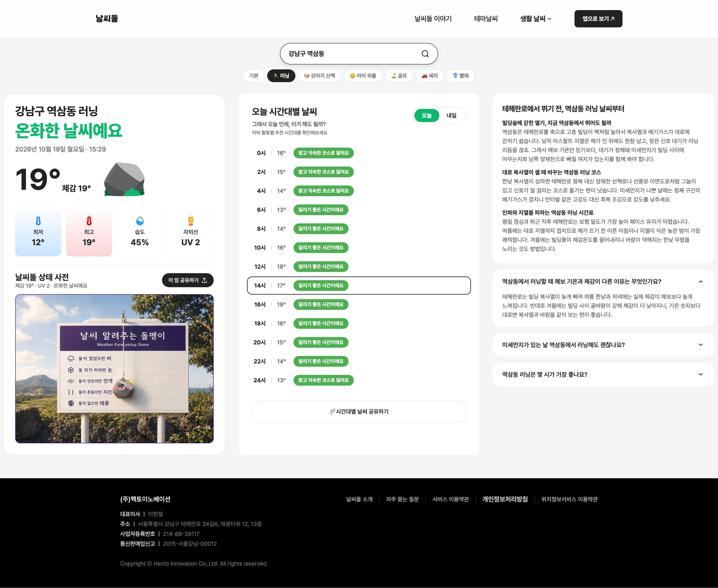Open 위치정보서비스 이용약관 footer link
This screenshot has height=588, width=718.
(x=569, y=499)
